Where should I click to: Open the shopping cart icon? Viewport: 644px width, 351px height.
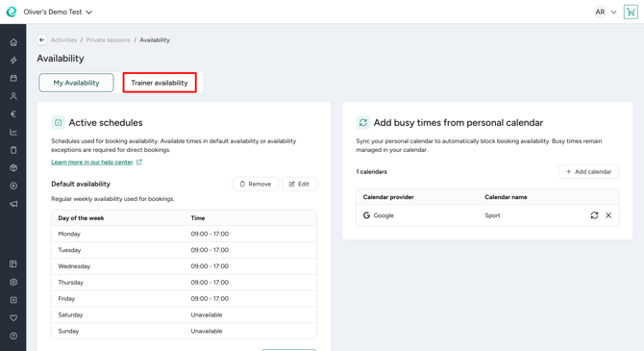631,12
